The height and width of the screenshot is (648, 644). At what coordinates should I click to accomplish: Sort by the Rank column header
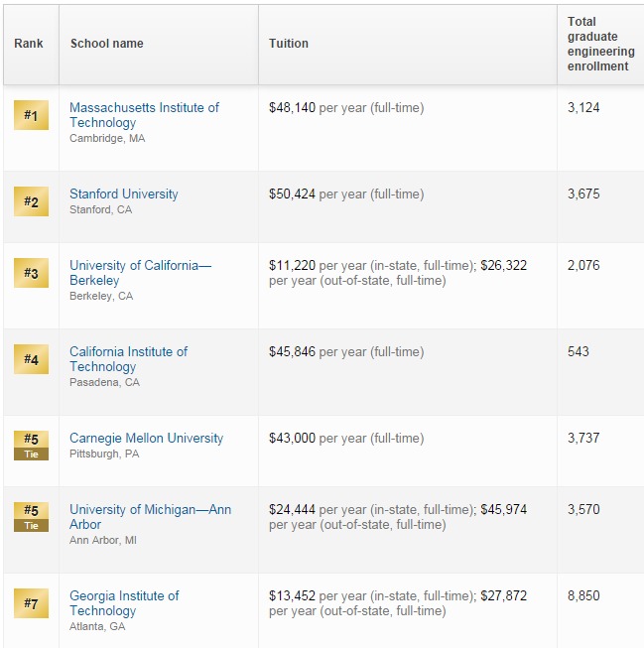click(29, 44)
